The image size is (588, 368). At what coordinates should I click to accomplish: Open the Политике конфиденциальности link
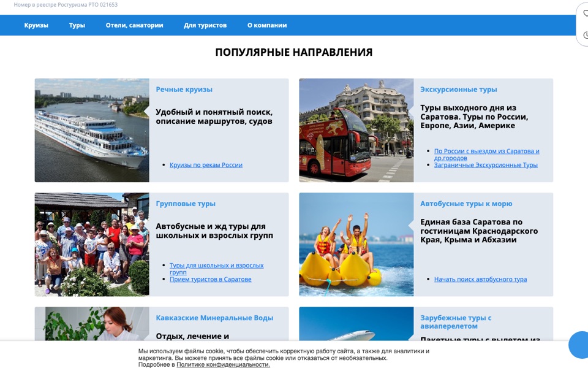(x=223, y=364)
